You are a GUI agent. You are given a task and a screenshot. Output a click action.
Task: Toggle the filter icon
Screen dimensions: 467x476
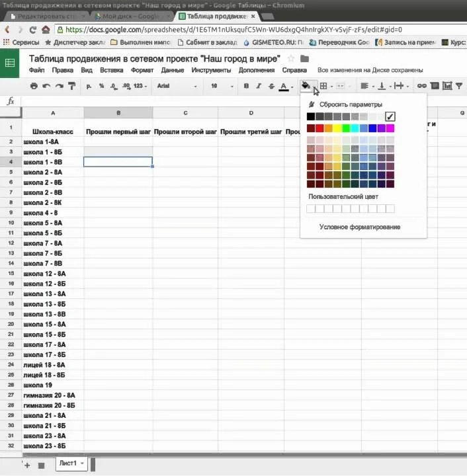tap(459, 86)
